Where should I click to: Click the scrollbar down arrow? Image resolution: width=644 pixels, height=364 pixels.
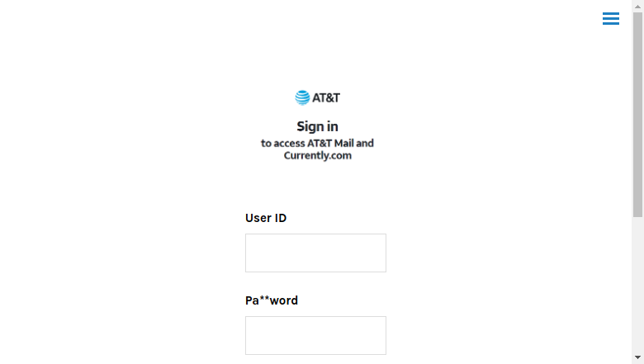pyautogui.click(x=637, y=358)
